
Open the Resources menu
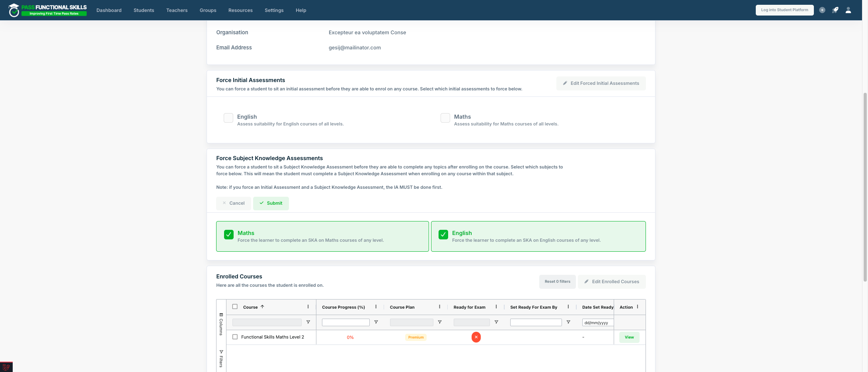pyautogui.click(x=240, y=10)
